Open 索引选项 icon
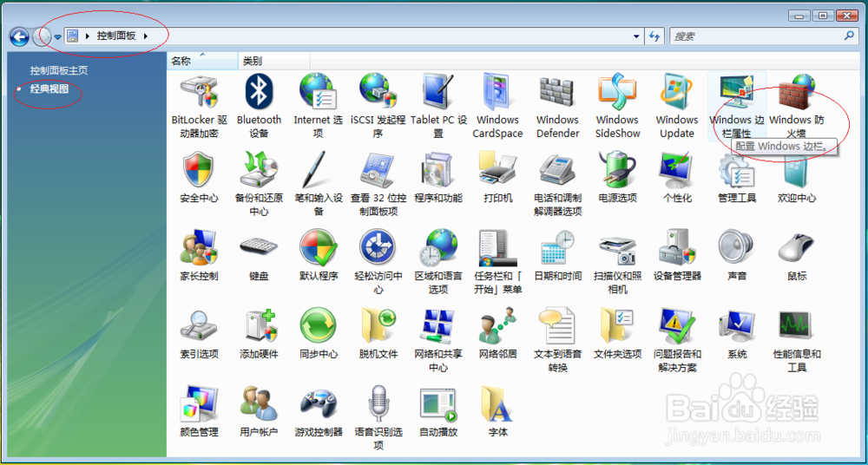 [x=199, y=326]
